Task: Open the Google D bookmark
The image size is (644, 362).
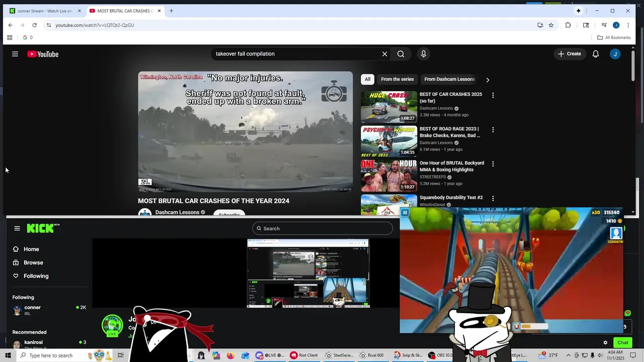Action: point(28,38)
